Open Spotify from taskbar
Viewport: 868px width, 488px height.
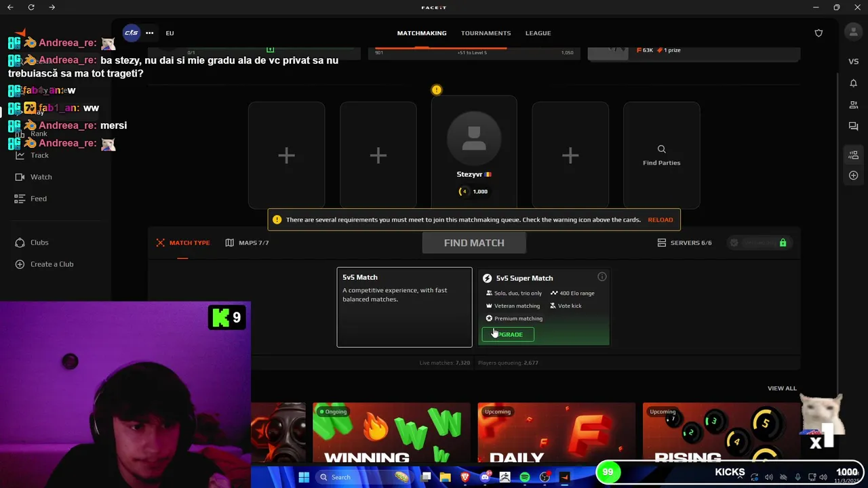[524, 477]
